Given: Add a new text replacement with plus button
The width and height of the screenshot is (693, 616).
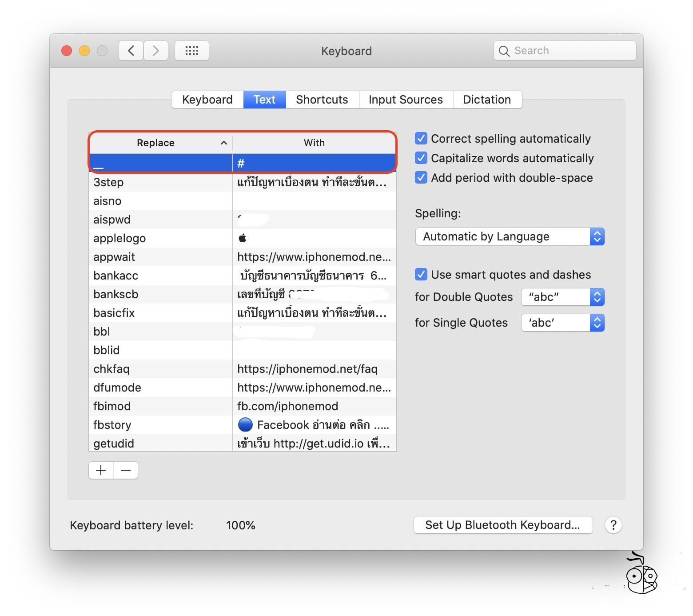Looking at the screenshot, I should pos(100,470).
